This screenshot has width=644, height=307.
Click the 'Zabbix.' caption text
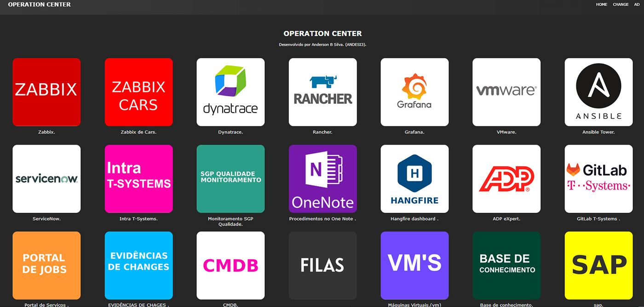(46, 132)
